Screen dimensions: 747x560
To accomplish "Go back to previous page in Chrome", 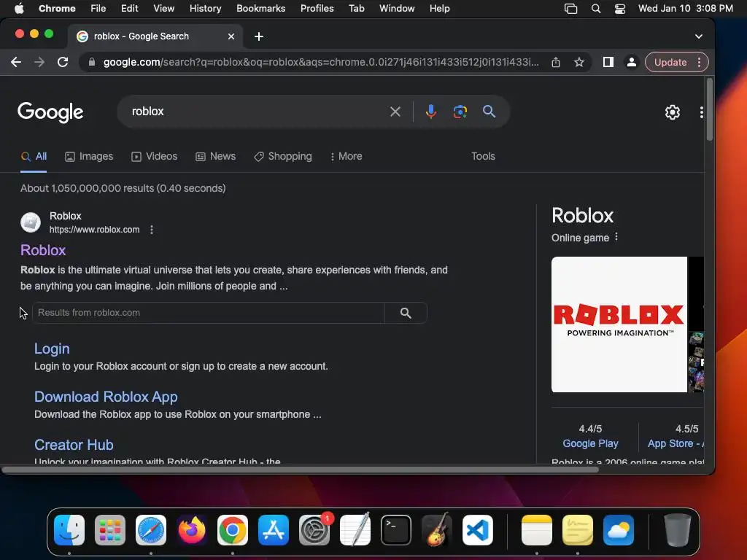I will point(16,63).
